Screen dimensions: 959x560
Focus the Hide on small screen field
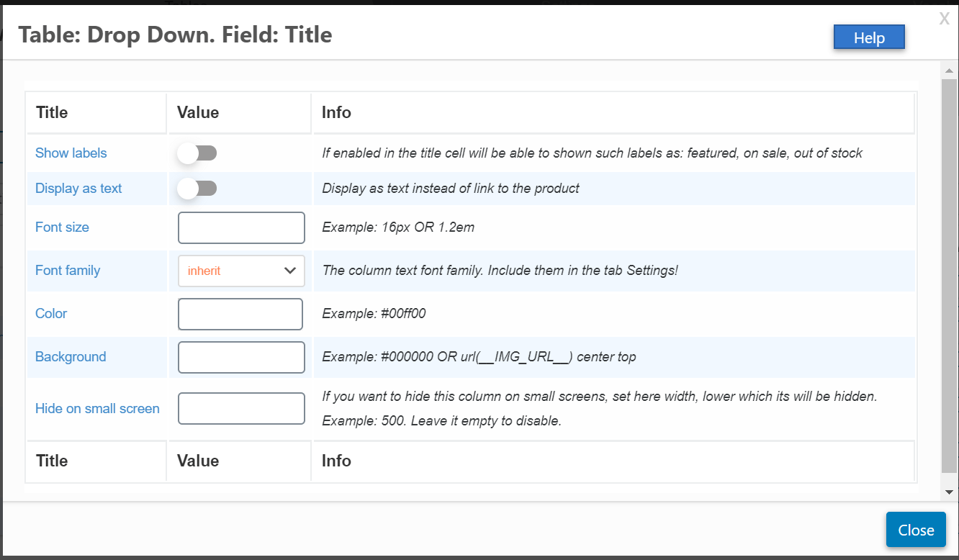pos(241,408)
